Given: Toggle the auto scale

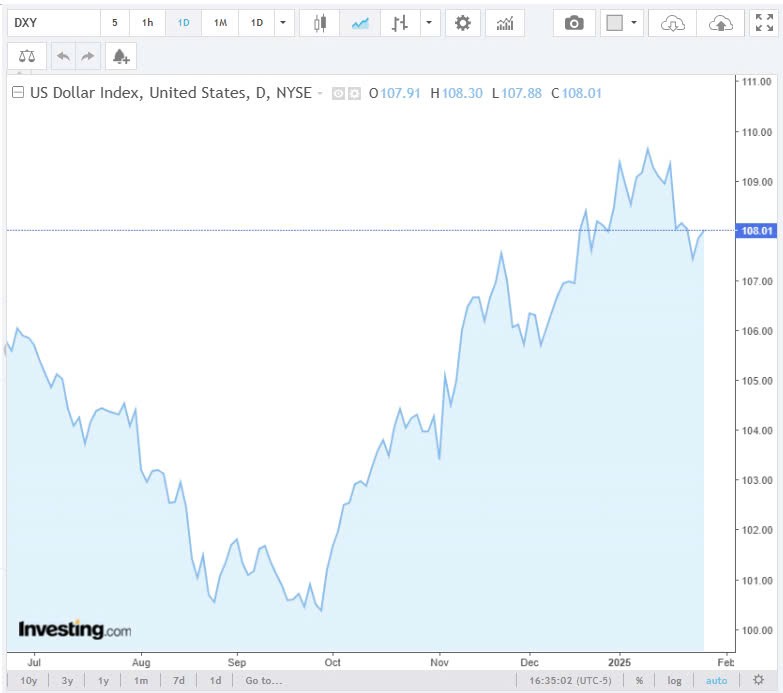Looking at the screenshot, I should [x=716, y=681].
